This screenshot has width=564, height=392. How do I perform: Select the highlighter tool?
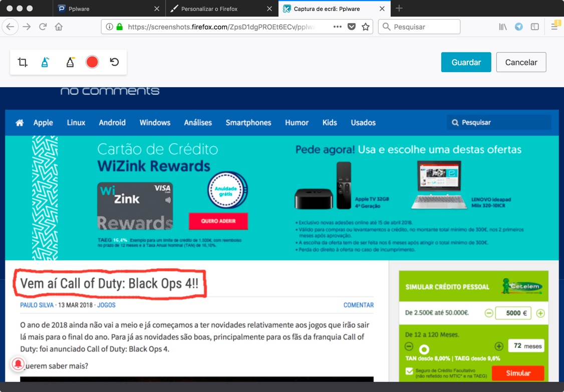(69, 62)
